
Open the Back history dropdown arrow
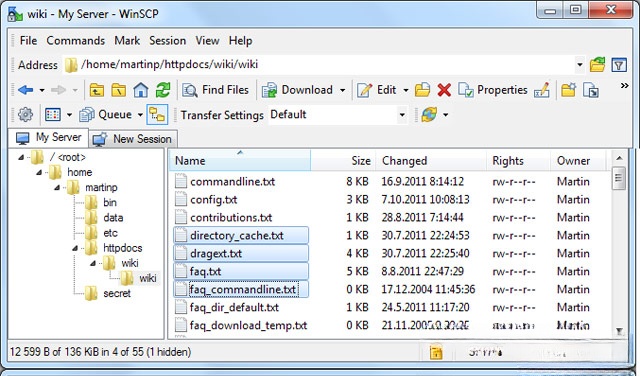(x=42, y=90)
